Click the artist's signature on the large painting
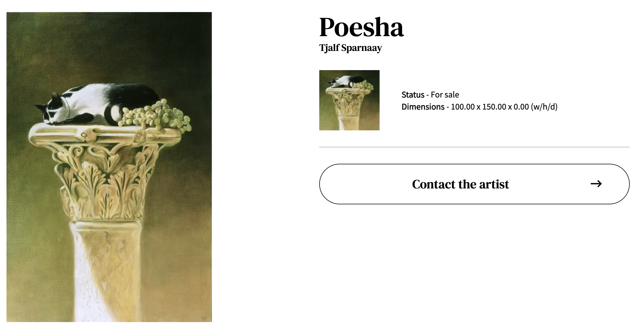This screenshot has width=644, height=327. (x=204, y=318)
